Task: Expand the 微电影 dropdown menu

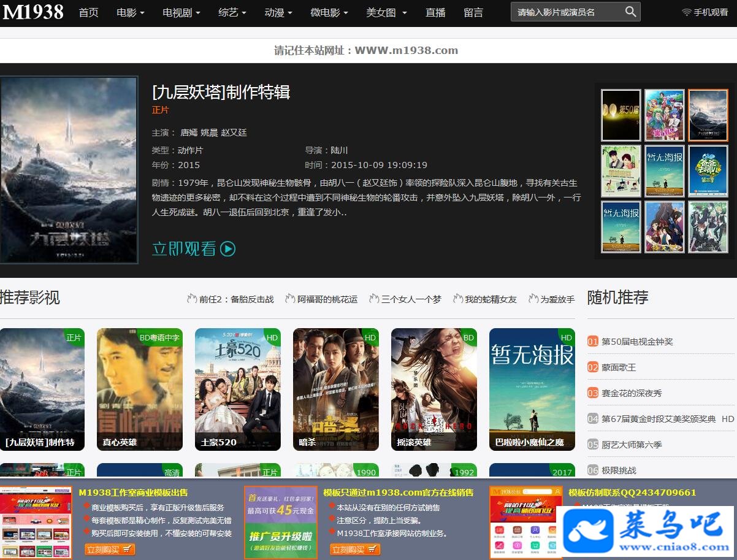Action: [x=329, y=12]
